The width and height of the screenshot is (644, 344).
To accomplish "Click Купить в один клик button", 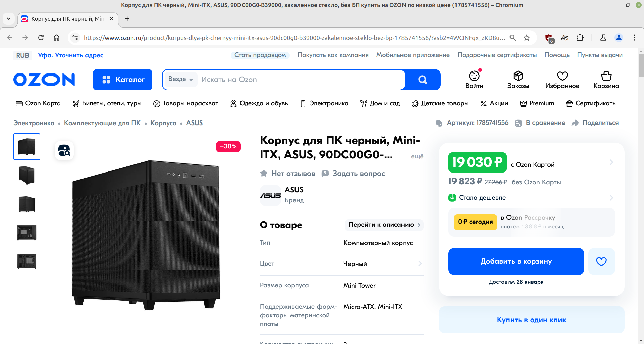I will [x=532, y=320].
